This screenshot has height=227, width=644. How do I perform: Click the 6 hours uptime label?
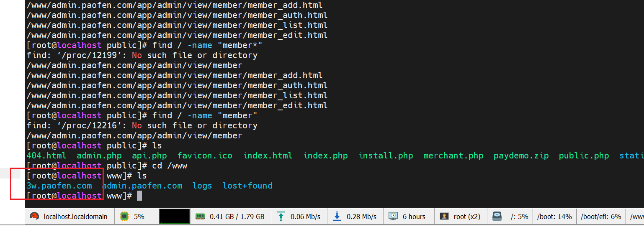point(414,217)
